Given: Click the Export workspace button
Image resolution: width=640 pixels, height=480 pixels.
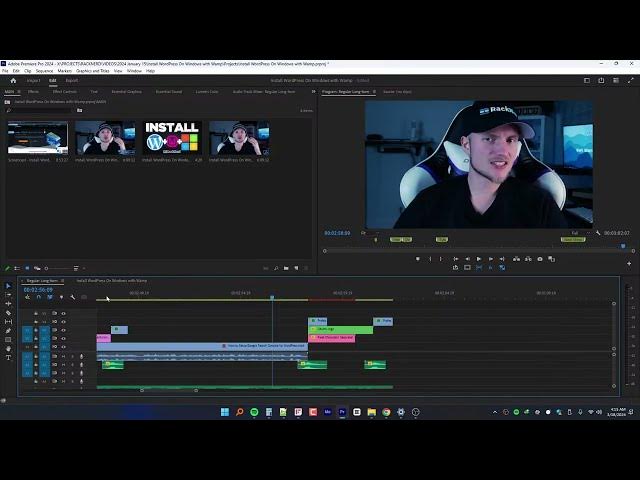Looking at the screenshot, I should (72, 80).
